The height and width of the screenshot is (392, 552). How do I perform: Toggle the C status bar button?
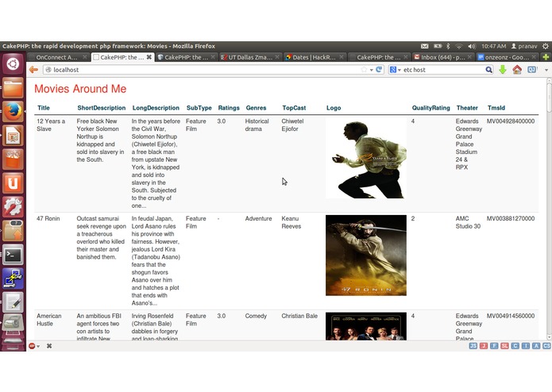[515, 346]
